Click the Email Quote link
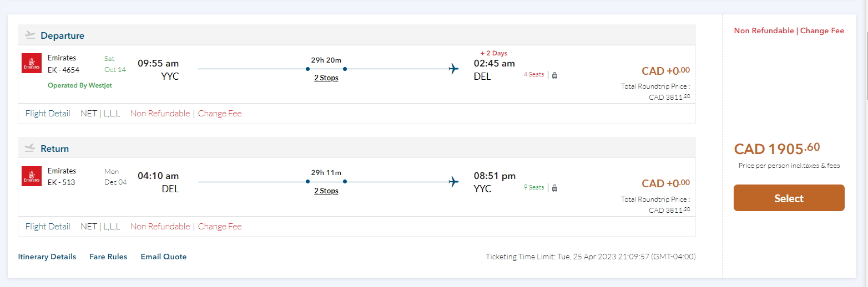This screenshot has width=868, height=287. 164,257
